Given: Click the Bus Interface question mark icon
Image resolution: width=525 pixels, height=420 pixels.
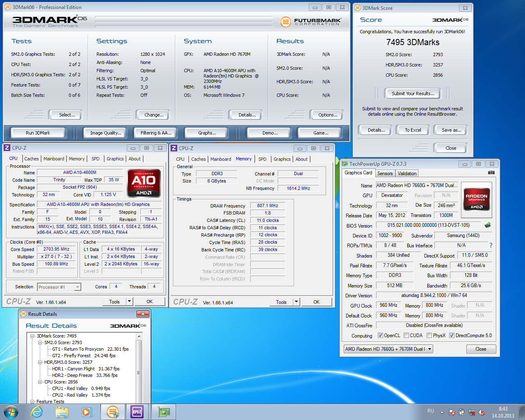Looking at the screenshot, I should pyautogui.click(x=491, y=245).
